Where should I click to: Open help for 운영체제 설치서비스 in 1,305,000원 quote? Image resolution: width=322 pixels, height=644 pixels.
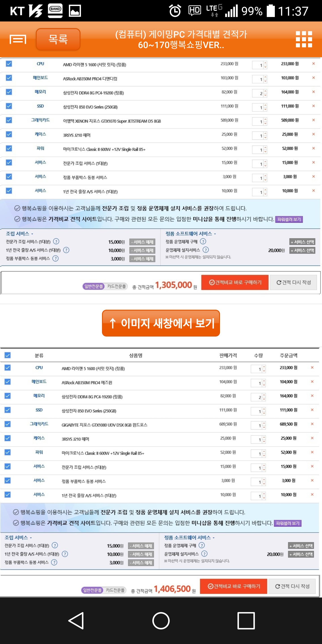[206, 250]
